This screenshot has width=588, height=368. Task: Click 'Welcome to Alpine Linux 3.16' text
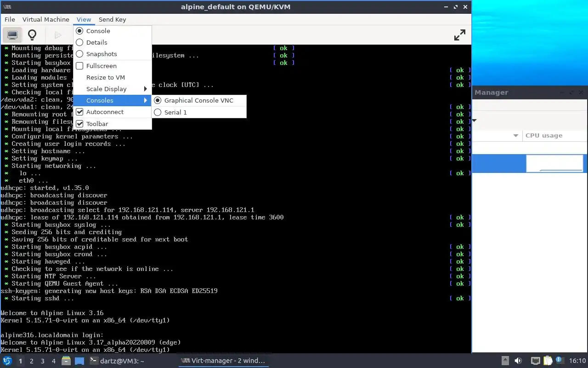click(x=52, y=313)
